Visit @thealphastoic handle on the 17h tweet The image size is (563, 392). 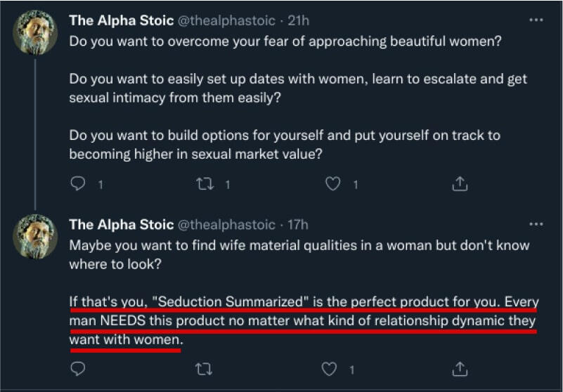click(x=226, y=225)
